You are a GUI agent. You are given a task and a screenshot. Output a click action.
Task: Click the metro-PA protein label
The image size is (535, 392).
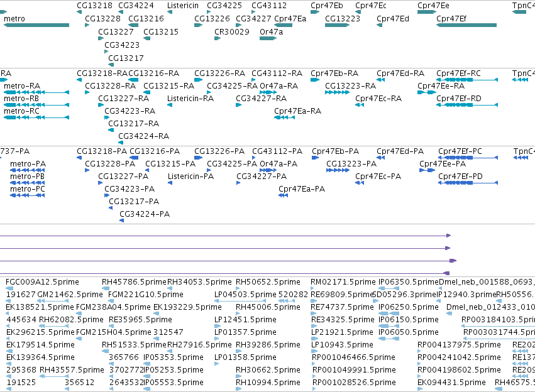tap(28, 164)
